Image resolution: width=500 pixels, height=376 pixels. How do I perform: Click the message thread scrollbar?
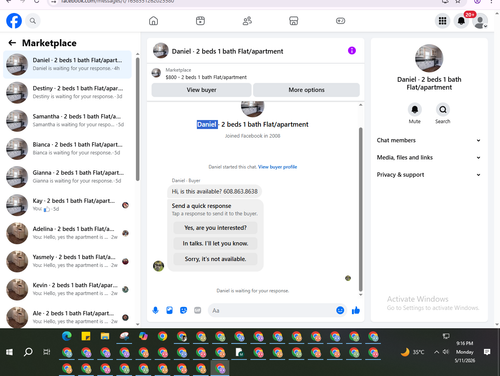tap(360, 209)
